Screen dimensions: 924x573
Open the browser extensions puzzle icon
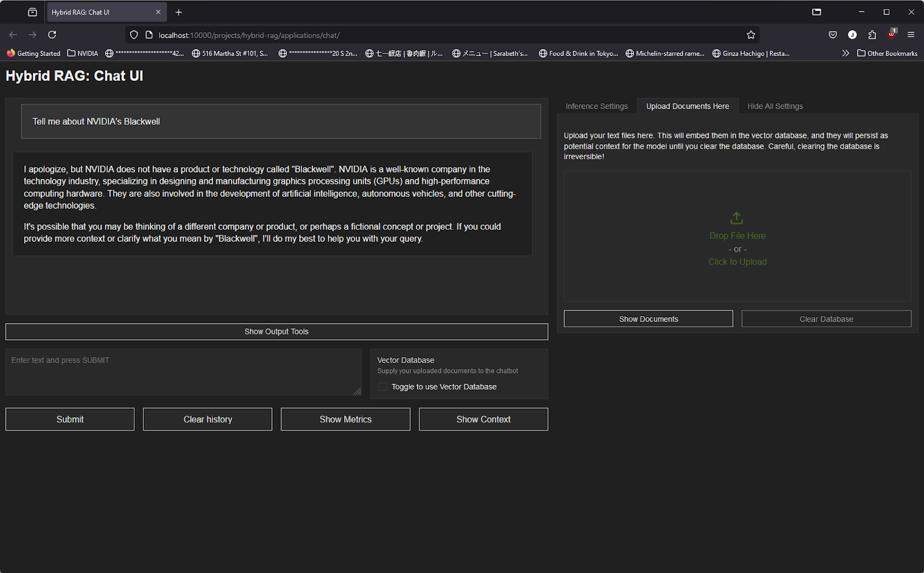click(872, 35)
